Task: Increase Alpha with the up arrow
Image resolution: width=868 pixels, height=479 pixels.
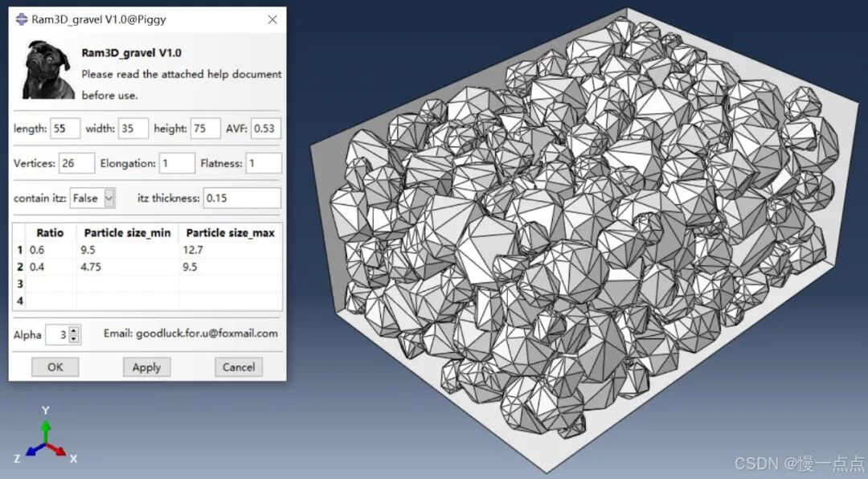Action: pyautogui.click(x=74, y=330)
